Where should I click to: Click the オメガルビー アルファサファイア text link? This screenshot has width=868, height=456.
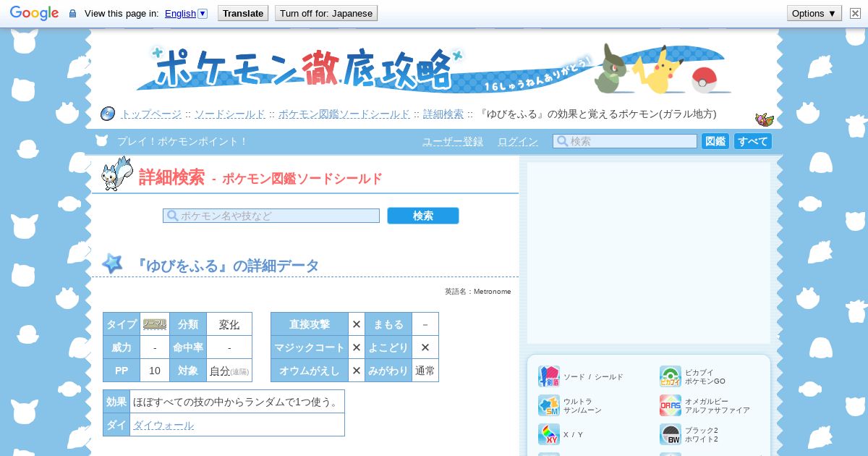point(718,405)
